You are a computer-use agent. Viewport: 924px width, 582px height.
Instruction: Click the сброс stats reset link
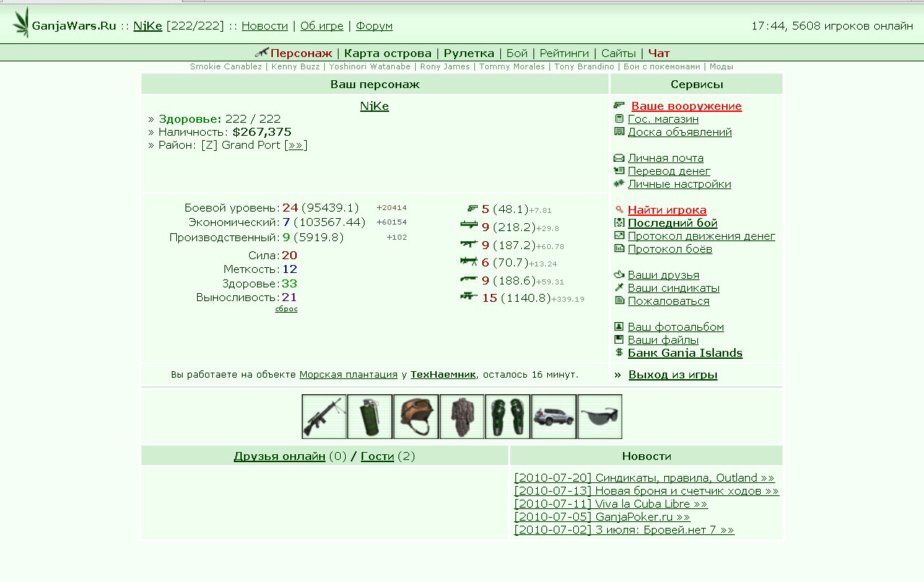tap(287, 309)
